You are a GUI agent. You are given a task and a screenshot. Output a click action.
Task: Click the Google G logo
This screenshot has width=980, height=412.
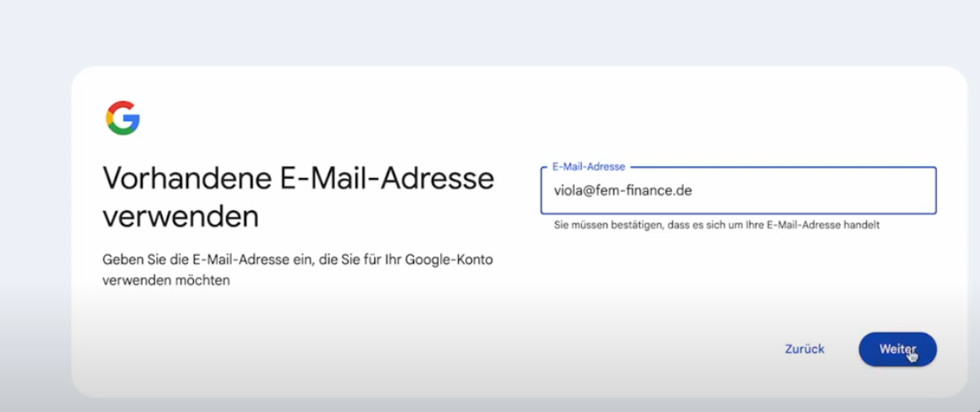(x=122, y=118)
